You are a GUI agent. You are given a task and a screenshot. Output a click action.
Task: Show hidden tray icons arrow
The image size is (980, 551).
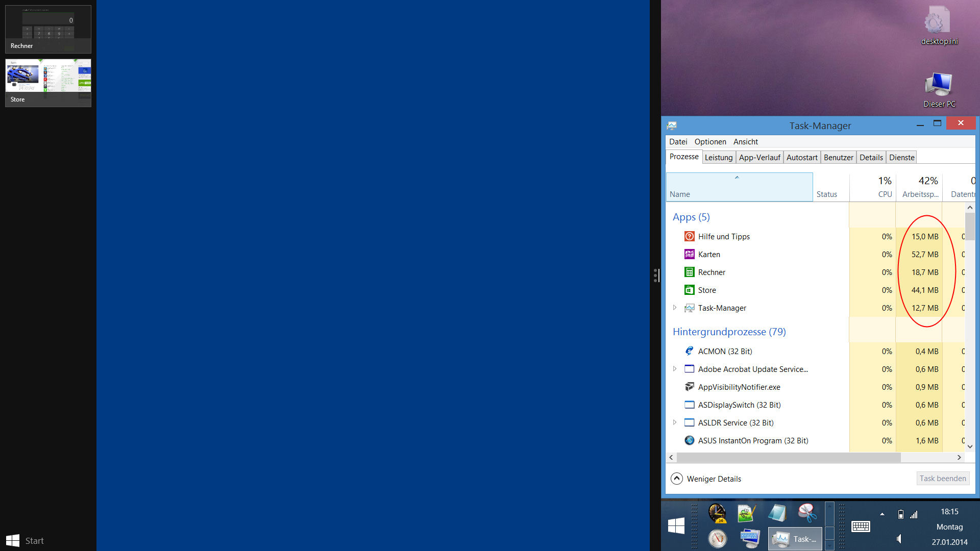click(882, 514)
